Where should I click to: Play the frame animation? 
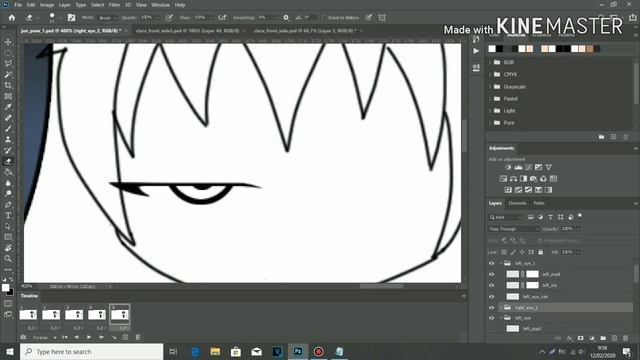point(89,337)
